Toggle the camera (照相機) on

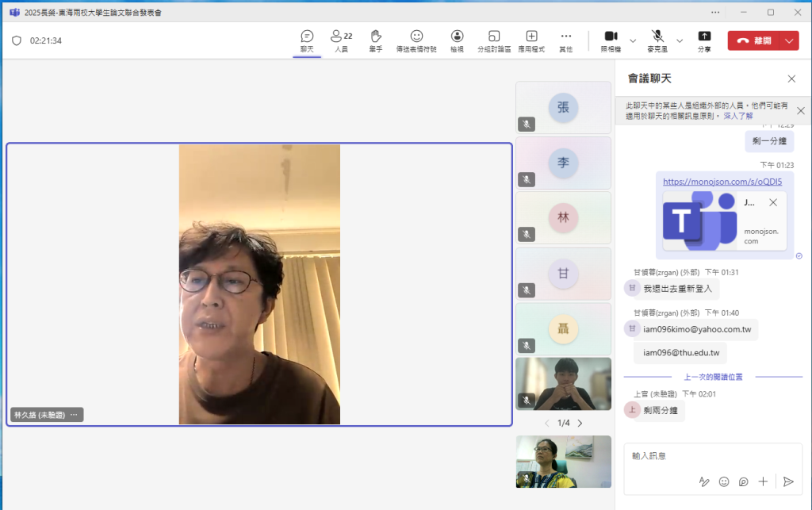point(611,41)
